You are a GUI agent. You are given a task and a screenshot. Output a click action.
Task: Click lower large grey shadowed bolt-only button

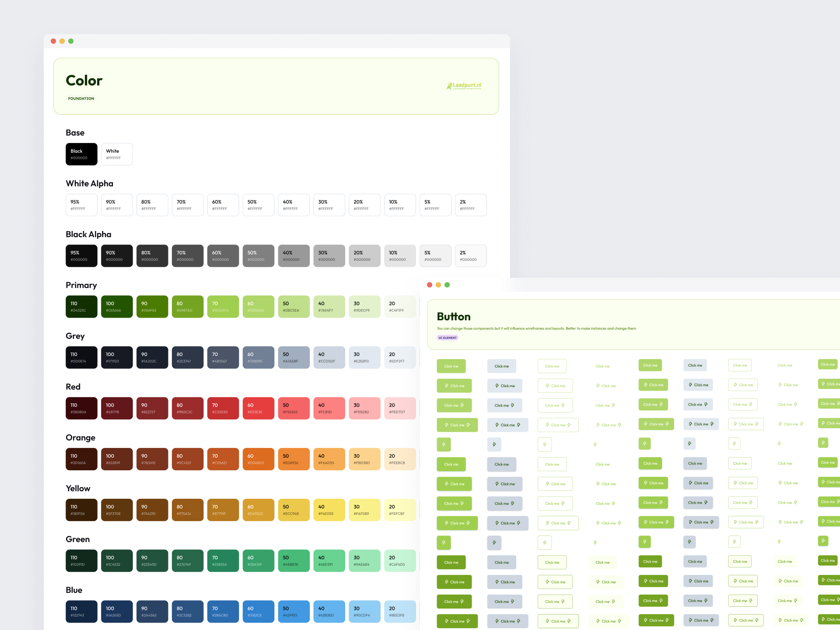point(494,542)
